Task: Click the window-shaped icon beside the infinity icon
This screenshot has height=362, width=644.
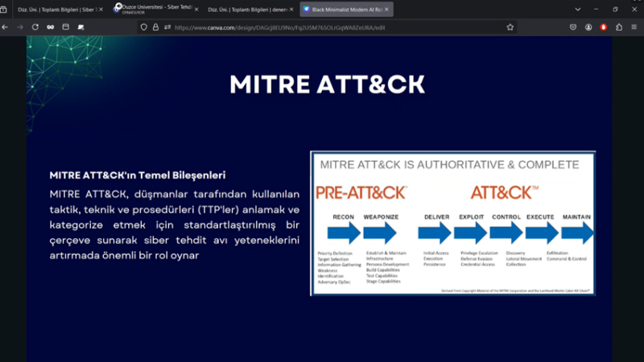Action: coord(66,27)
